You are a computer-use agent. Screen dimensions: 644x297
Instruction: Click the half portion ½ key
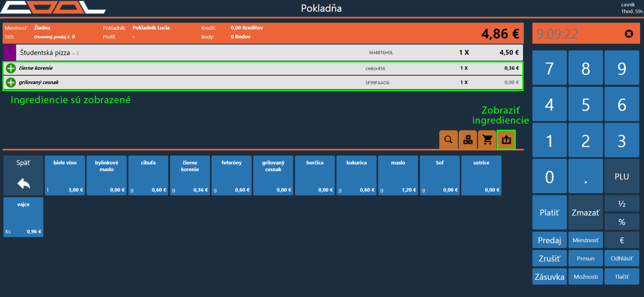pos(621,204)
